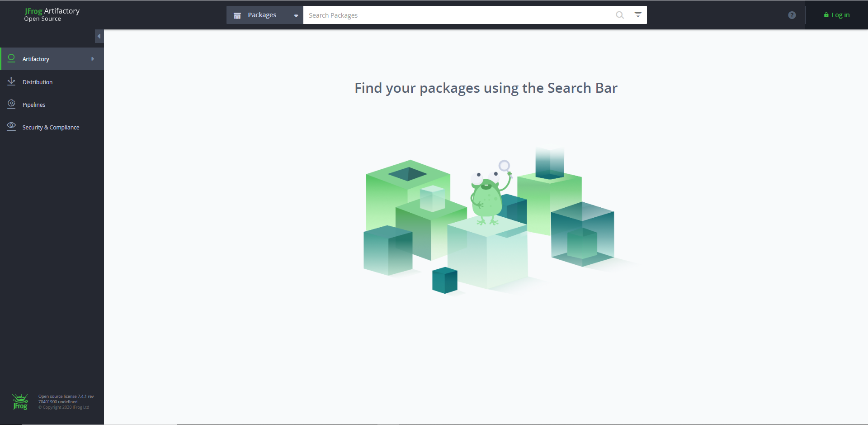Image resolution: width=868 pixels, height=425 pixels.
Task: Click the Pipelines sidebar icon
Action: [x=12, y=104]
